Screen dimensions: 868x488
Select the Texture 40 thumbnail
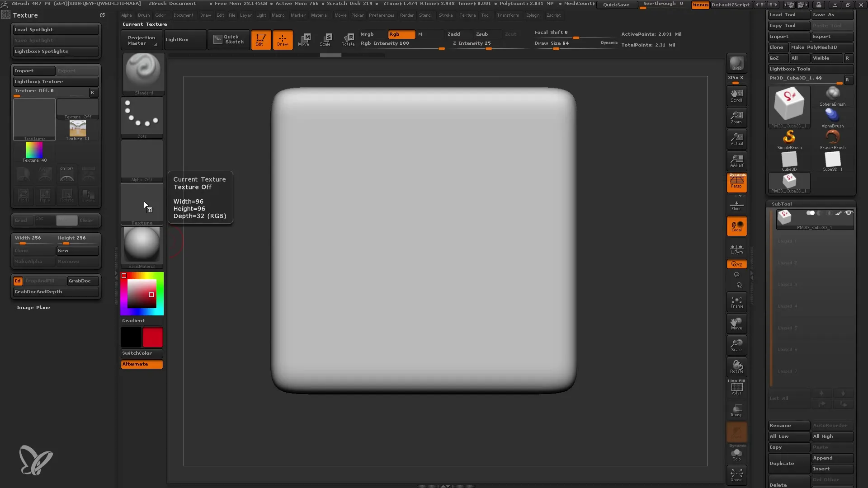(x=34, y=152)
